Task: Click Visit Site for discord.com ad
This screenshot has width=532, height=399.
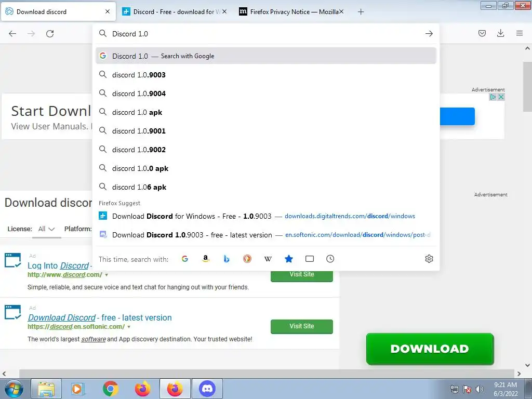Action: (x=302, y=275)
